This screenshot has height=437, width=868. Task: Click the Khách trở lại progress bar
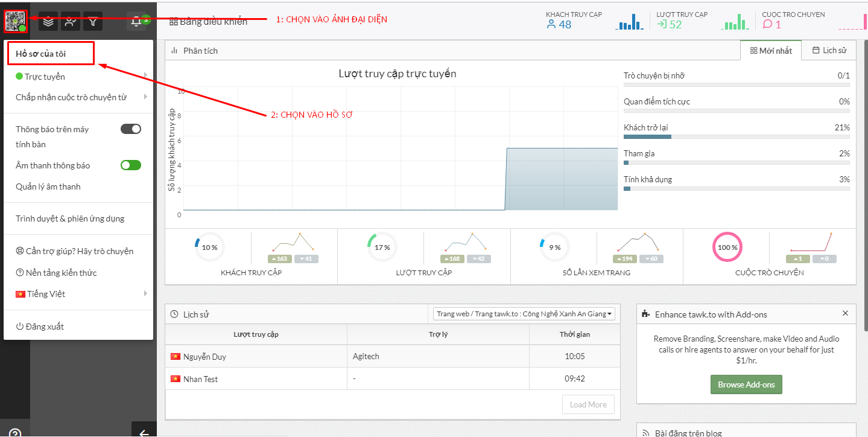pos(737,137)
